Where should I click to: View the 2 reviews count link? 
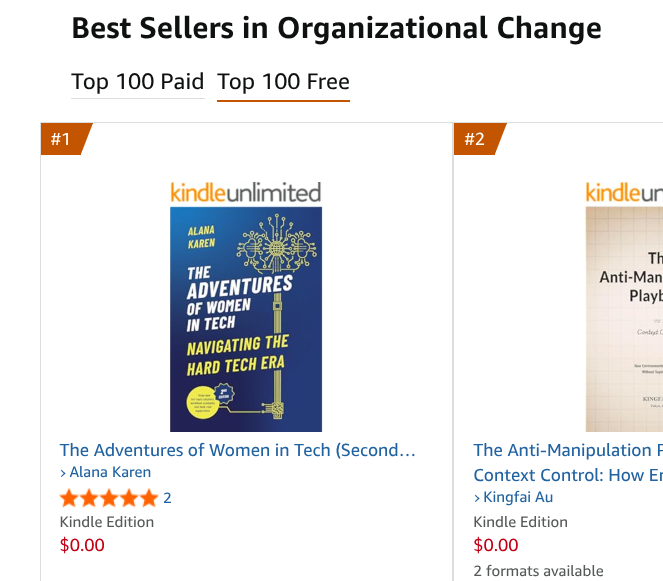pyautogui.click(x=167, y=498)
